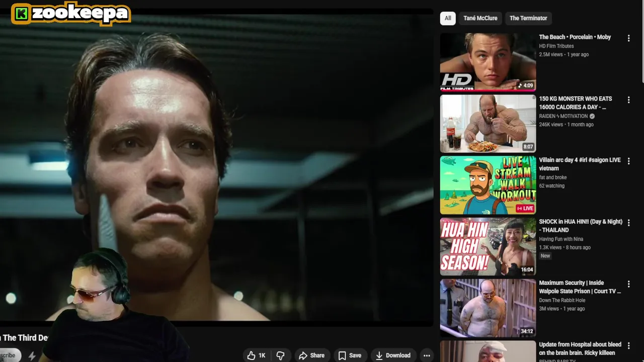Open 'fat and broke' channel name
The image size is (644, 362).
tap(553, 177)
